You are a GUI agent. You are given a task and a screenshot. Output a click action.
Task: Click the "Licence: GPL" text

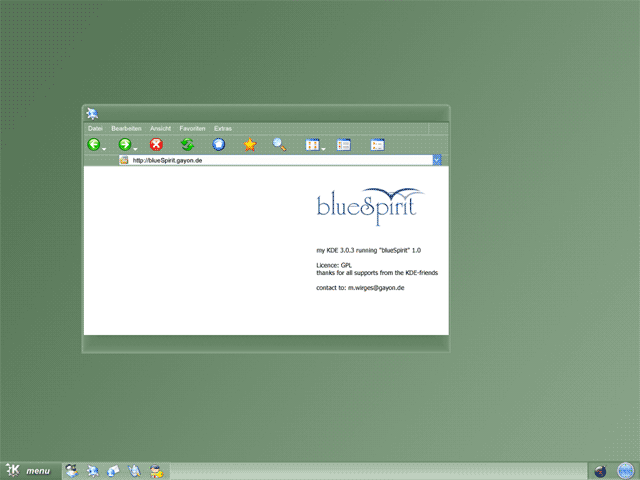click(x=334, y=265)
